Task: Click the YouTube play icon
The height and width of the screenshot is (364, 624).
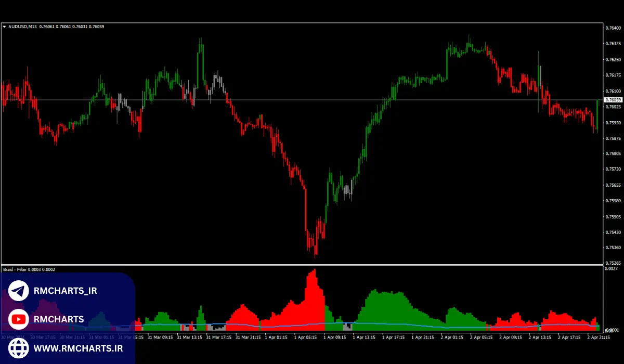Action: [x=19, y=319]
